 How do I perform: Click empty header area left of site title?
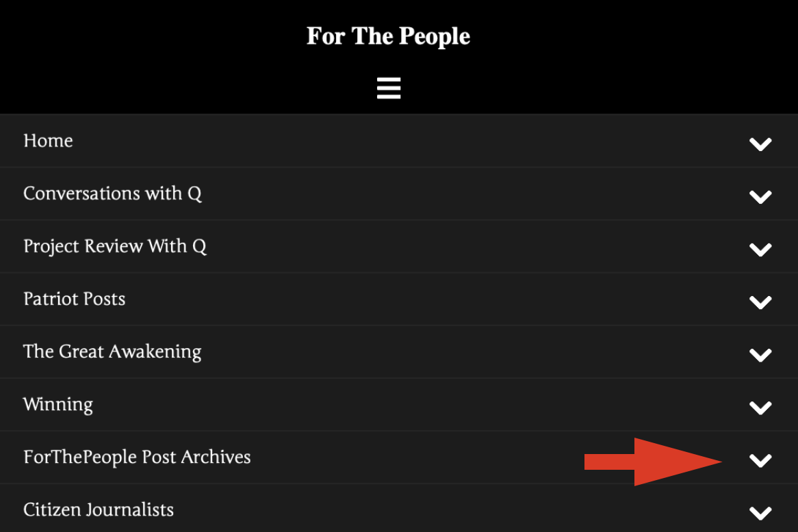[x=137, y=41]
